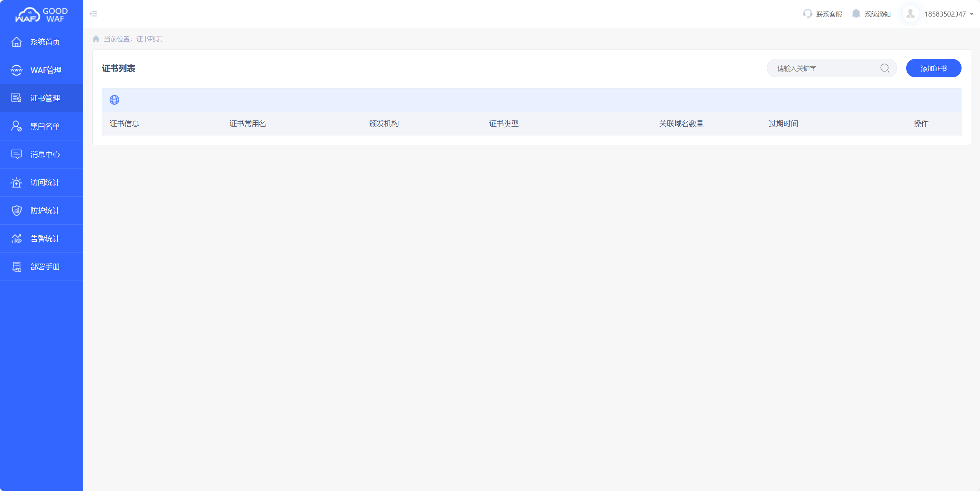Open 告警统计 from the sidebar menu

pos(17,238)
